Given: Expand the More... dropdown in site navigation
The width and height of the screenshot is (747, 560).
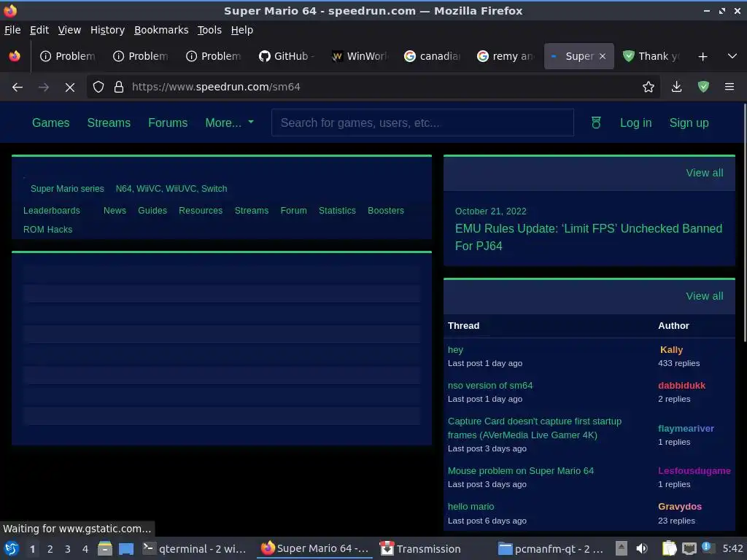Looking at the screenshot, I should coord(229,122).
